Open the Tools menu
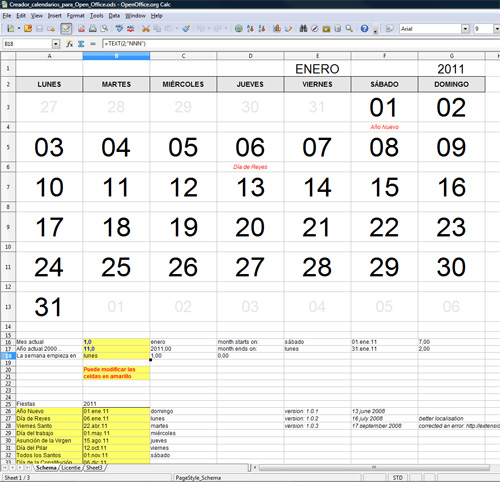This screenshot has height=482, width=500. (97, 16)
